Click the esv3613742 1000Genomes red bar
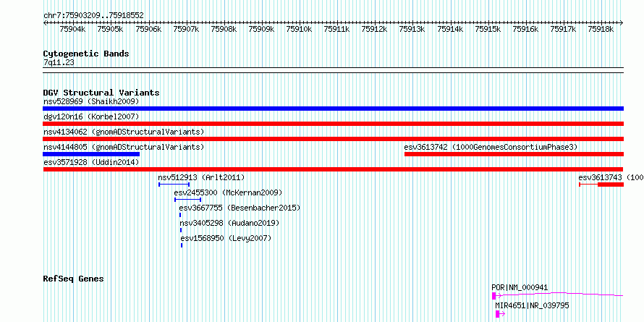 (x=514, y=154)
